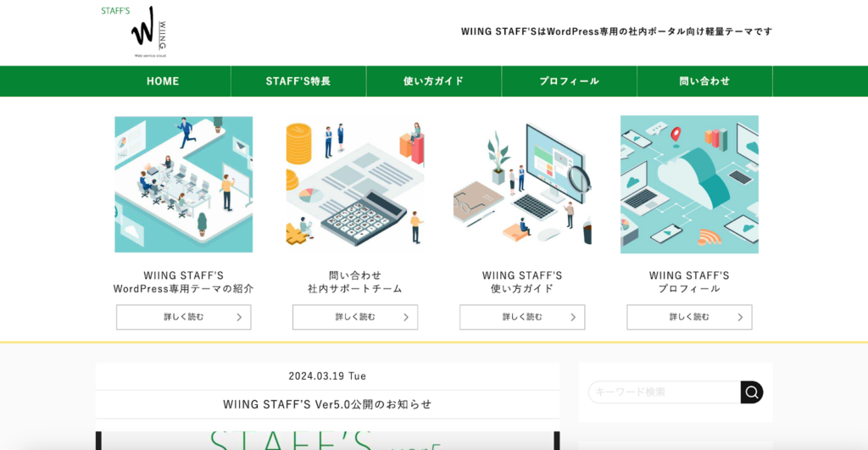
Task: Open the monitor with magnifier illustration
Action: [522, 185]
